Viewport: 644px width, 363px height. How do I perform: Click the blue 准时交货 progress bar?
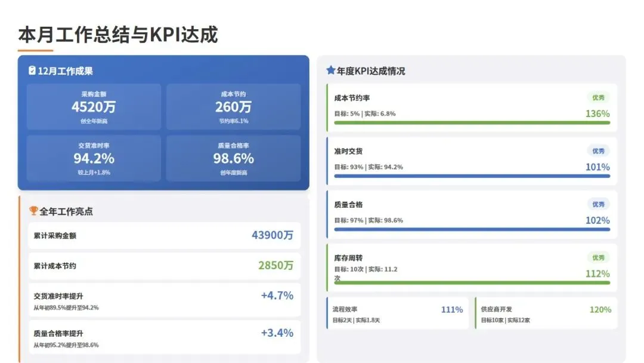click(x=471, y=176)
